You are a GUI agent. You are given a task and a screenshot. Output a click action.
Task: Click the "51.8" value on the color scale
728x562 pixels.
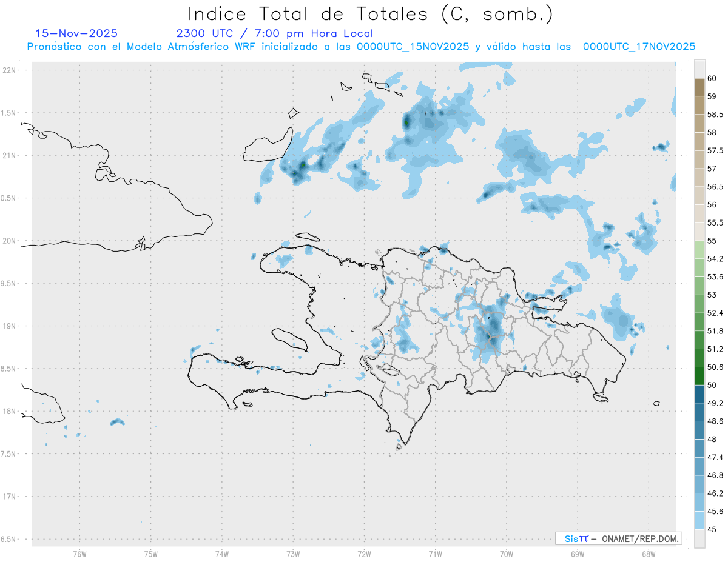point(715,331)
